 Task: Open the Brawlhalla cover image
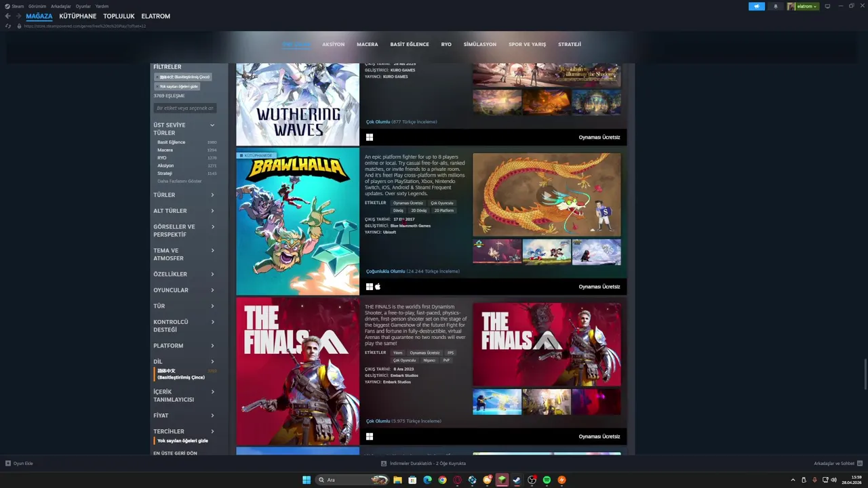[x=298, y=222]
